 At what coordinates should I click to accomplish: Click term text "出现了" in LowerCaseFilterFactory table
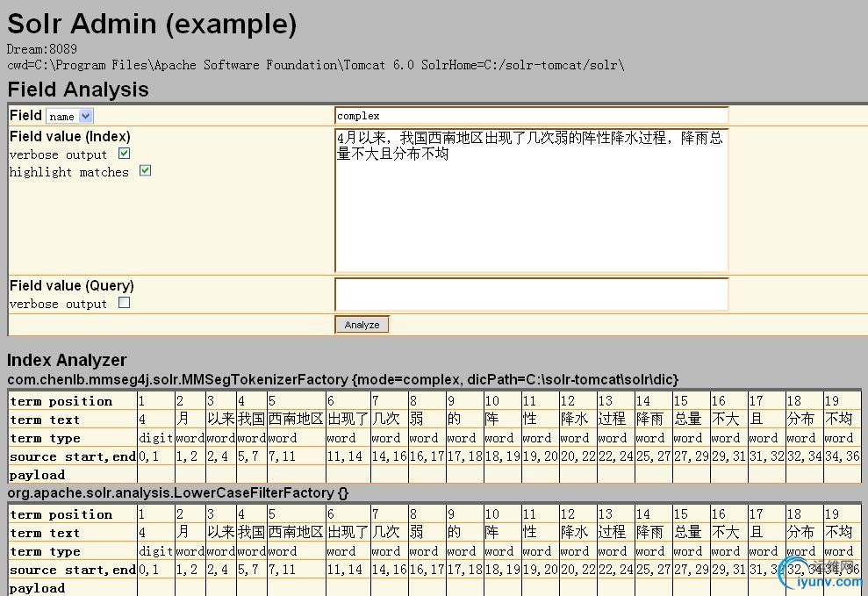pyautogui.click(x=348, y=532)
